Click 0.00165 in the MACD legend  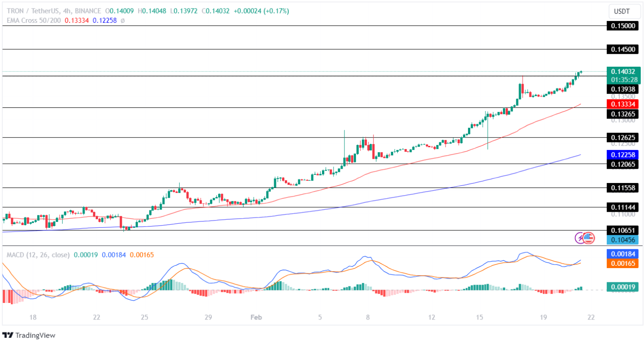pos(142,255)
